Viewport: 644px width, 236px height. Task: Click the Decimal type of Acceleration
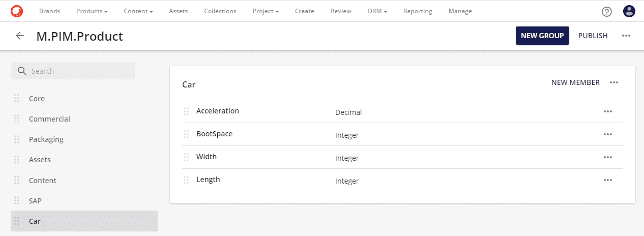[x=348, y=112]
